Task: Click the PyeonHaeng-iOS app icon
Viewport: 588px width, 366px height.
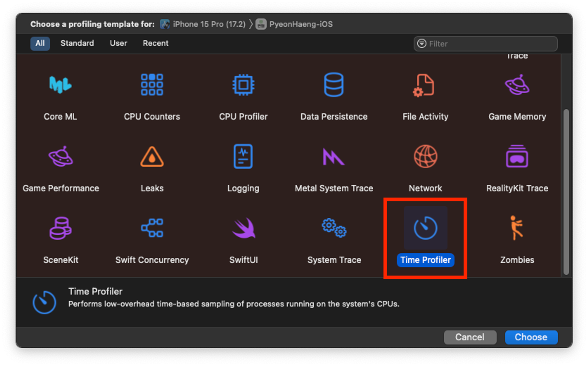Action: click(x=261, y=24)
